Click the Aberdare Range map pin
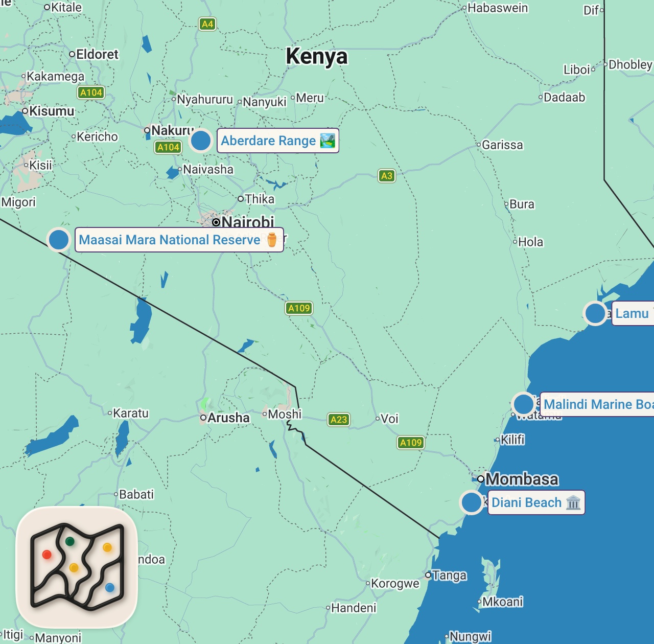 pyautogui.click(x=201, y=140)
